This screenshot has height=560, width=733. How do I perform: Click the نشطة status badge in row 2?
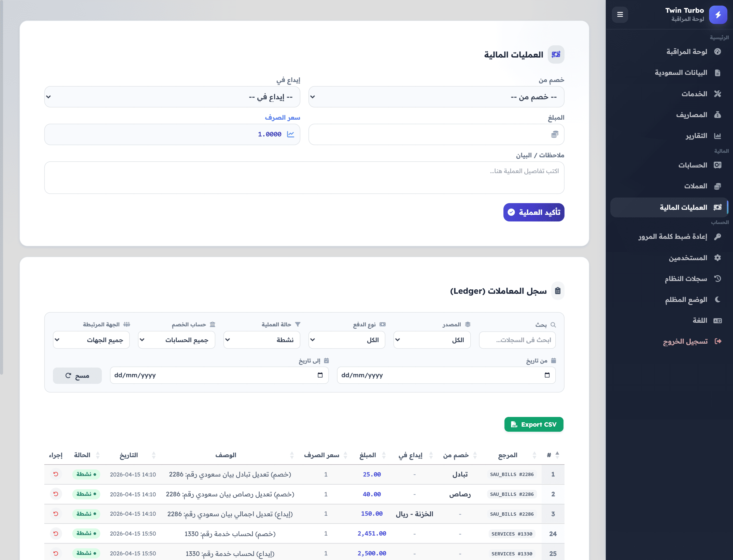tap(86, 494)
